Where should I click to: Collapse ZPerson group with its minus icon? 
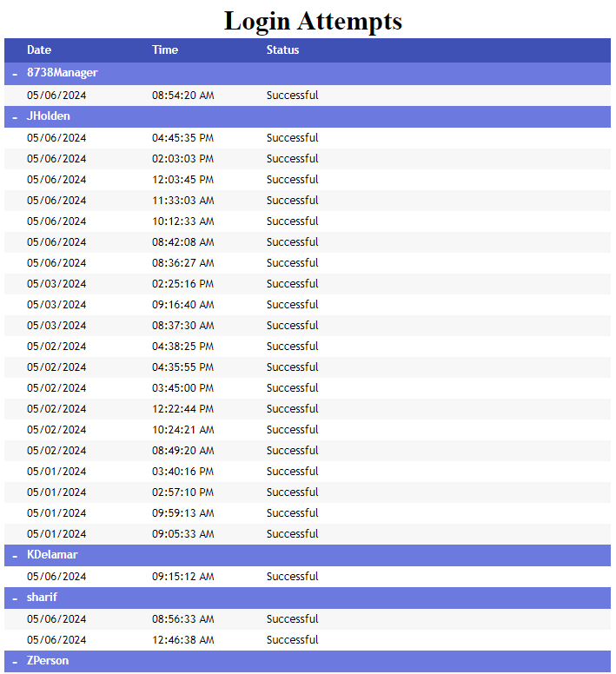(15, 662)
